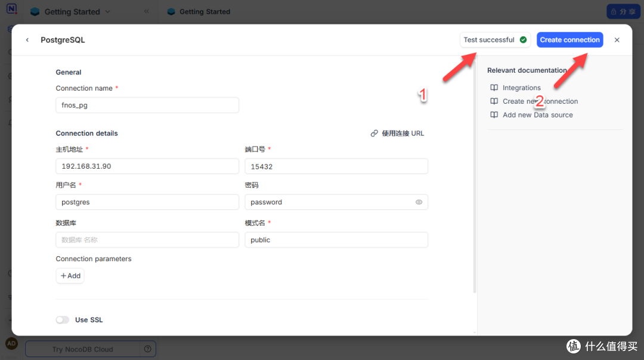Click the link icon beside 使用连接 URL
The height and width of the screenshot is (360, 644).
point(374,134)
